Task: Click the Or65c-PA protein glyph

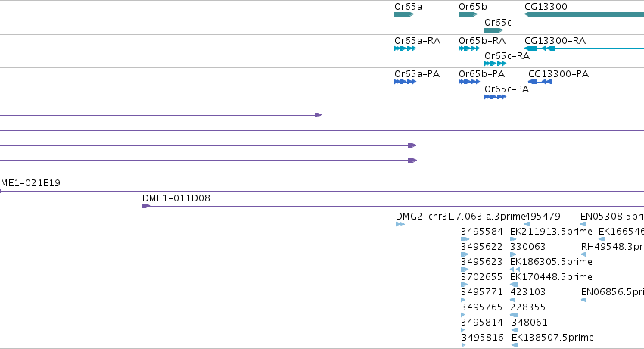Action: coord(495,97)
